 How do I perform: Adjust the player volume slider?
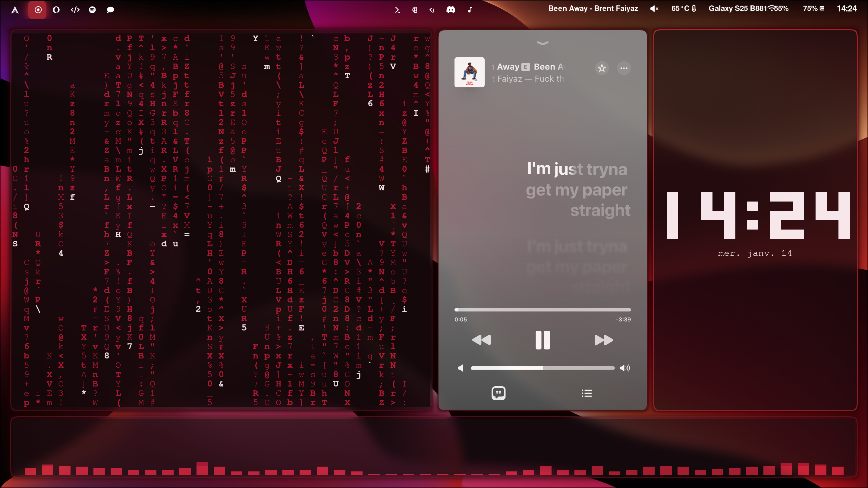(542, 368)
